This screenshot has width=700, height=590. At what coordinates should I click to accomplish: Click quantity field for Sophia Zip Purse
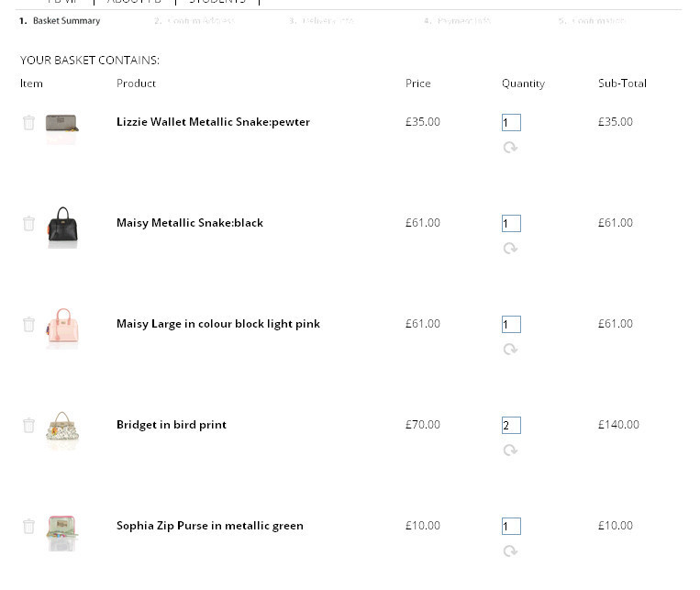click(x=511, y=527)
